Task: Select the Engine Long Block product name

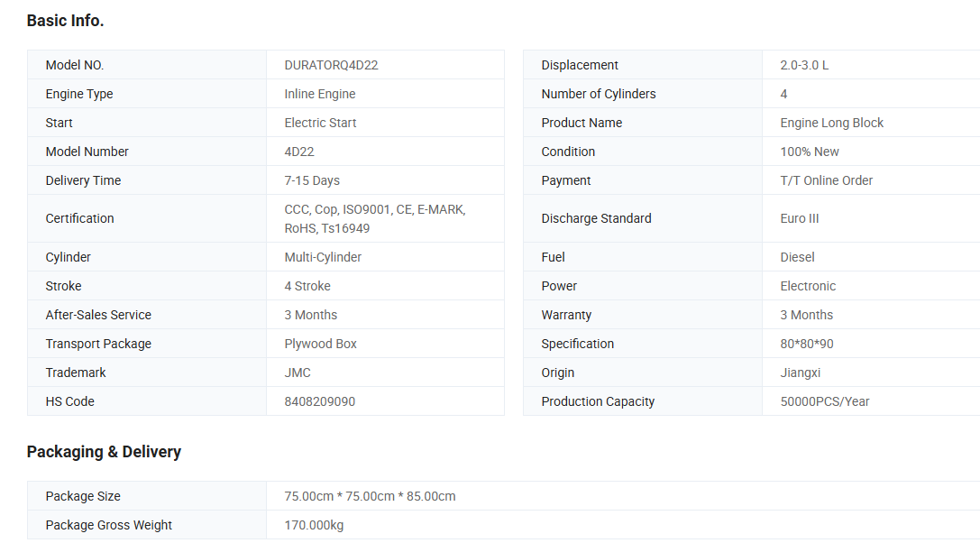Action: click(831, 123)
